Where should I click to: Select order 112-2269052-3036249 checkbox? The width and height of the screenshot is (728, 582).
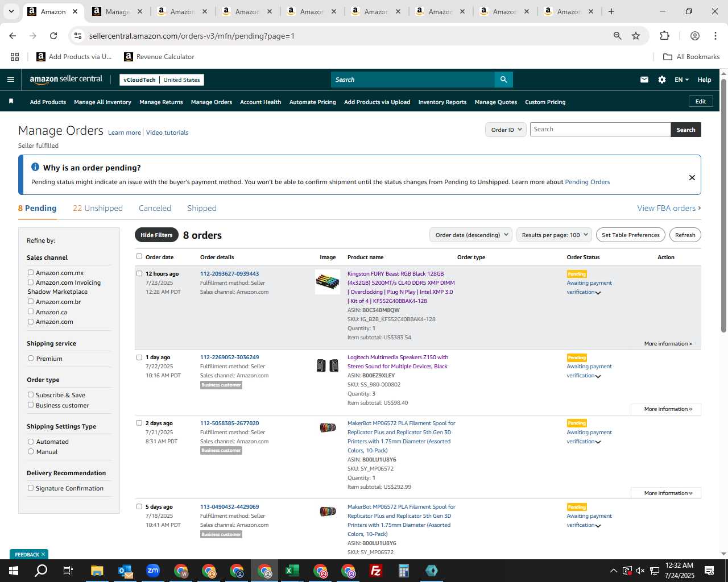pyautogui.click(x=139, y=357)
